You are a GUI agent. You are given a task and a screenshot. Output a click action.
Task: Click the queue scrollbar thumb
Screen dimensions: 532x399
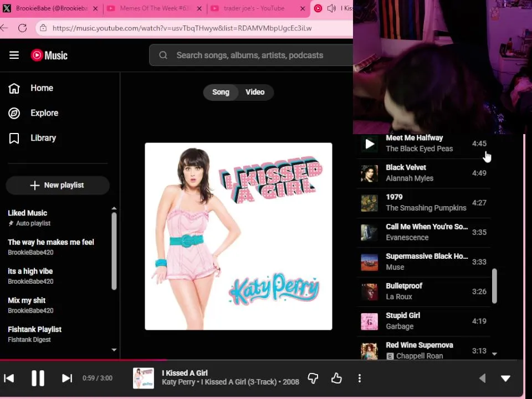point(494,286)
